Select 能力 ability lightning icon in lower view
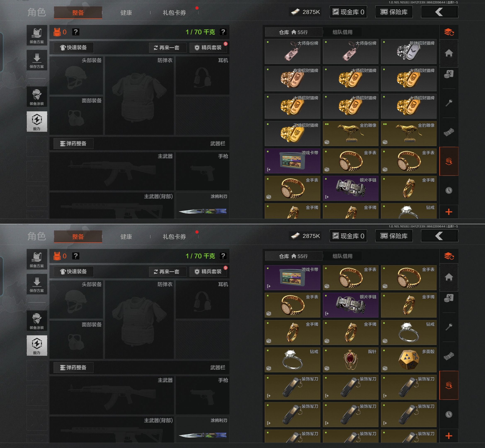 coord(37,346)
